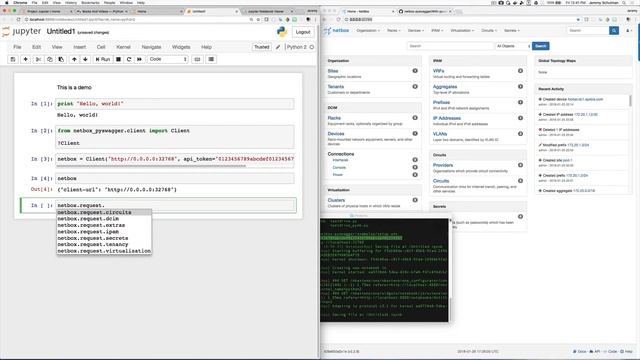Click the Python logo in the Jupyter header

coord(282,31)
